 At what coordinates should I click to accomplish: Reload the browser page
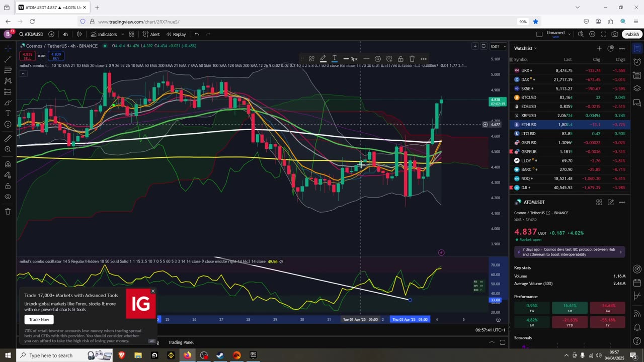pos(32,22)
